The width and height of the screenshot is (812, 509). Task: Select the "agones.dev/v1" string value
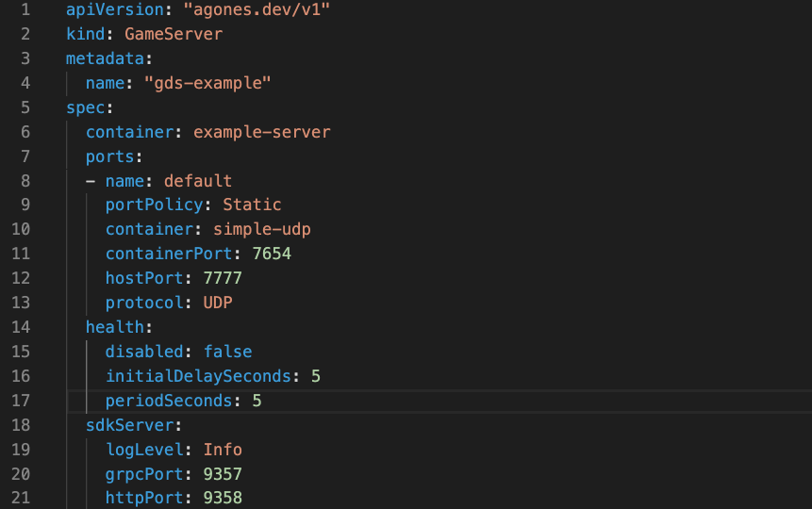(257, 9)
